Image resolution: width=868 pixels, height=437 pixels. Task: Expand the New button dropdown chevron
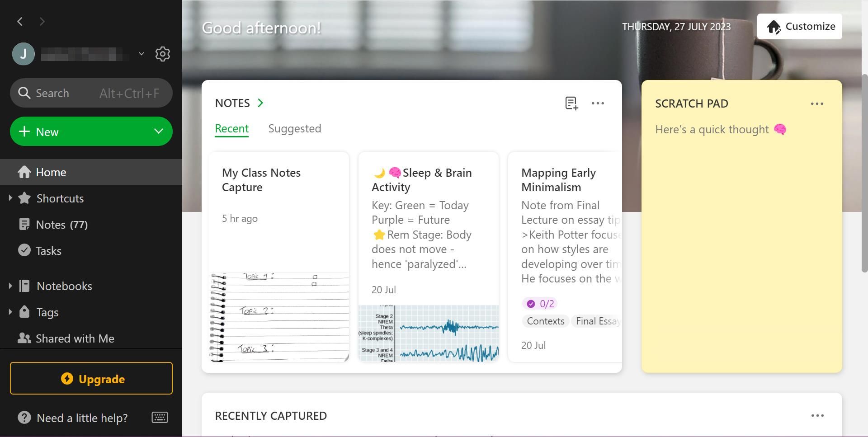tap(158, 132)
